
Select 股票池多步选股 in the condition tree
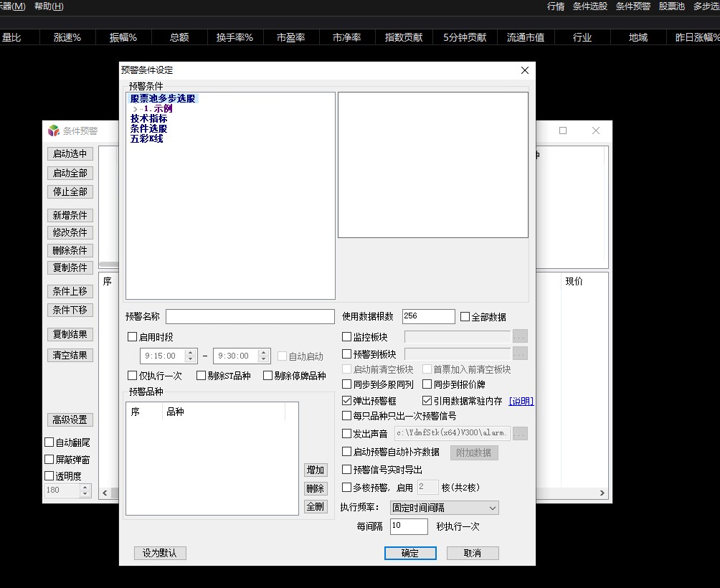(163, 98)
